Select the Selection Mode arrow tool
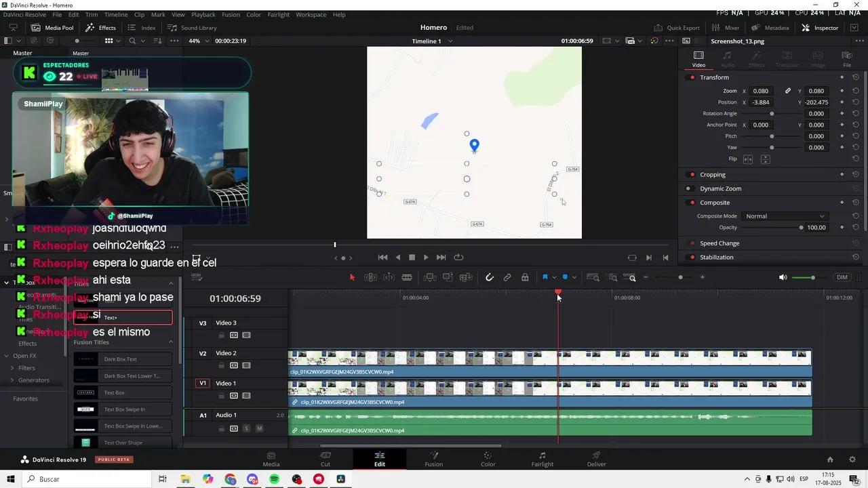This screenshot has width=868, height=488. click(352, 277)
